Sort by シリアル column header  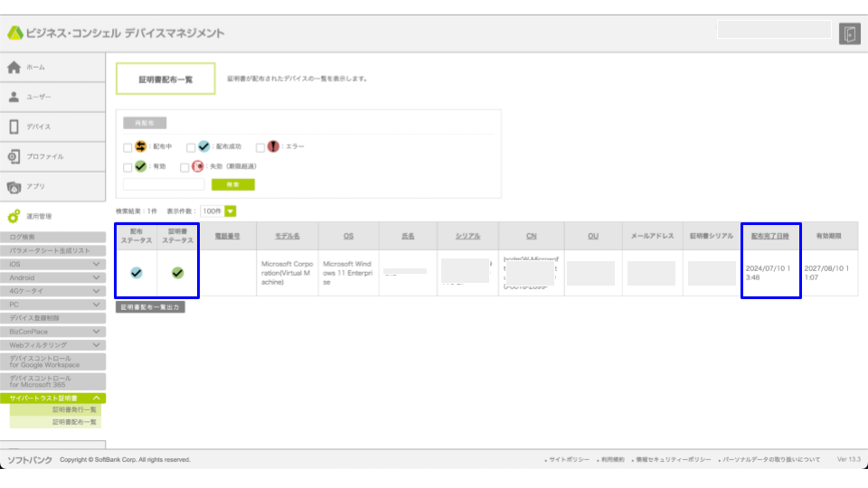pyautogui.click(x=467, y=236)
